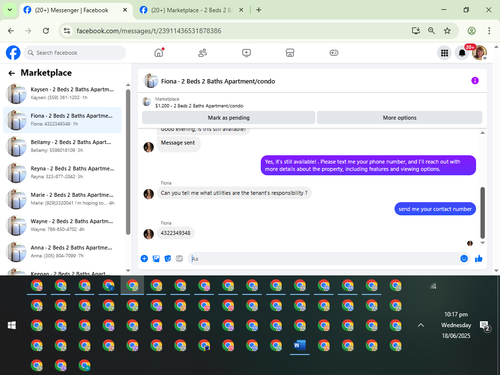Open Chrome three-dot menu
This screenshot has width=500, height=375.
click(x=489, y=31)
